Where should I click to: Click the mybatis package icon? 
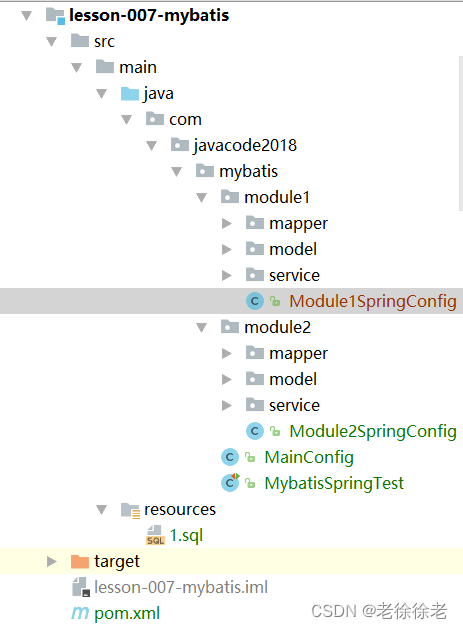(205, 170)
